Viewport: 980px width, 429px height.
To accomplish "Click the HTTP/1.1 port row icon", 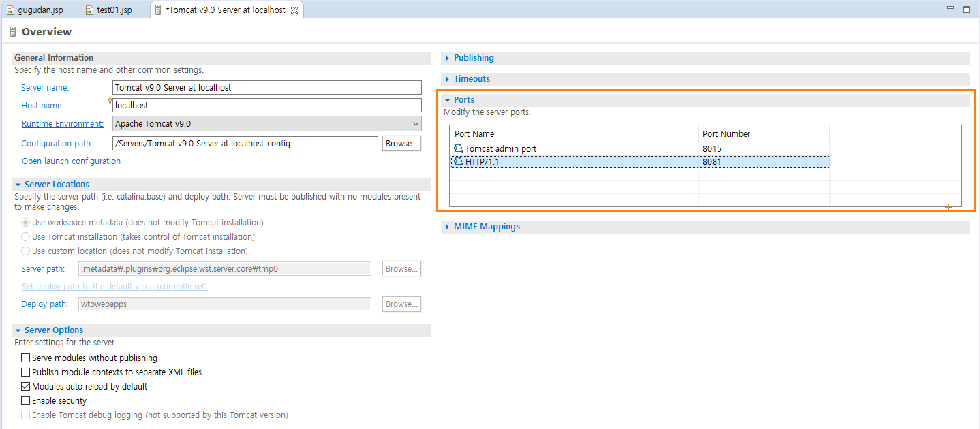I will [459, 161].
